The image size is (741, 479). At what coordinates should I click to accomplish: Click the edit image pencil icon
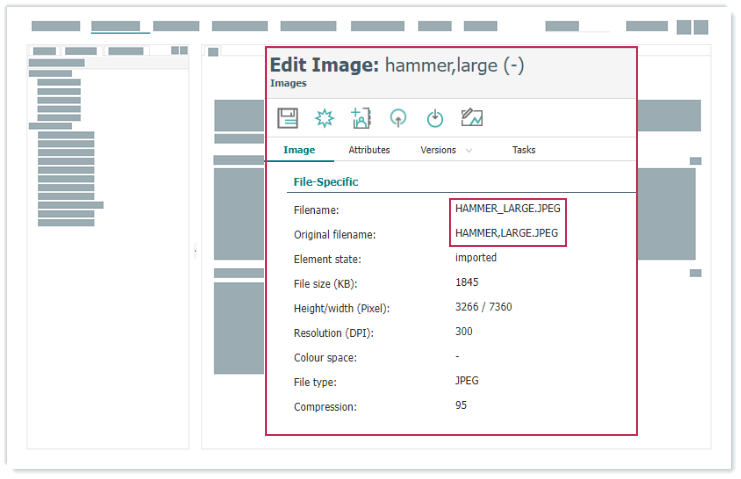472,118
